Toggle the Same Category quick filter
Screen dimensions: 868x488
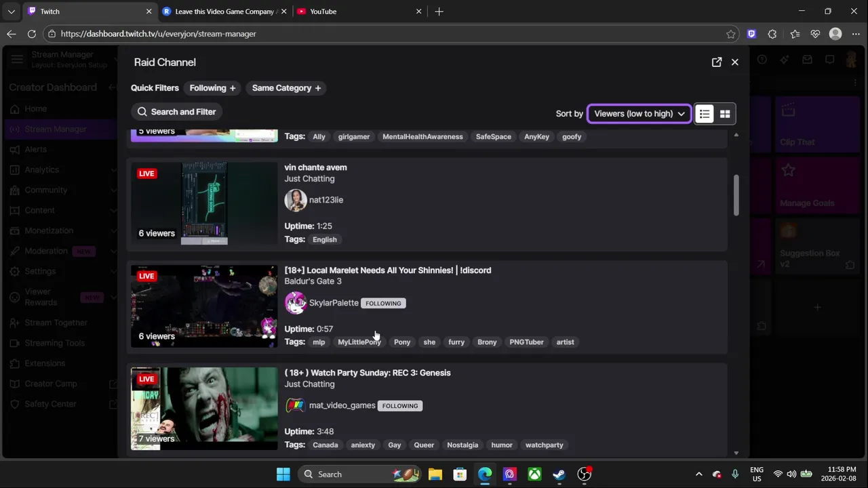pyautogui.click(x=286, y=88)
